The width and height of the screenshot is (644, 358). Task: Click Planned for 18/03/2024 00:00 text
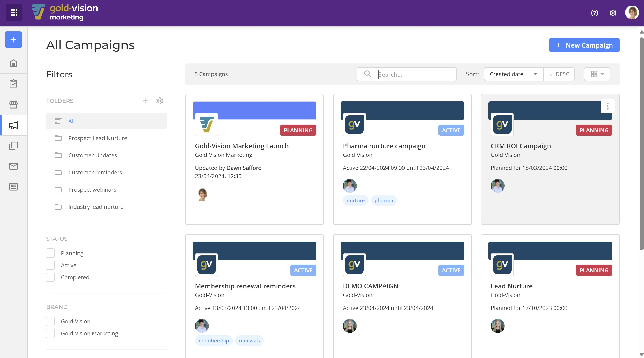pyautogui.click(x=529, y=168)
